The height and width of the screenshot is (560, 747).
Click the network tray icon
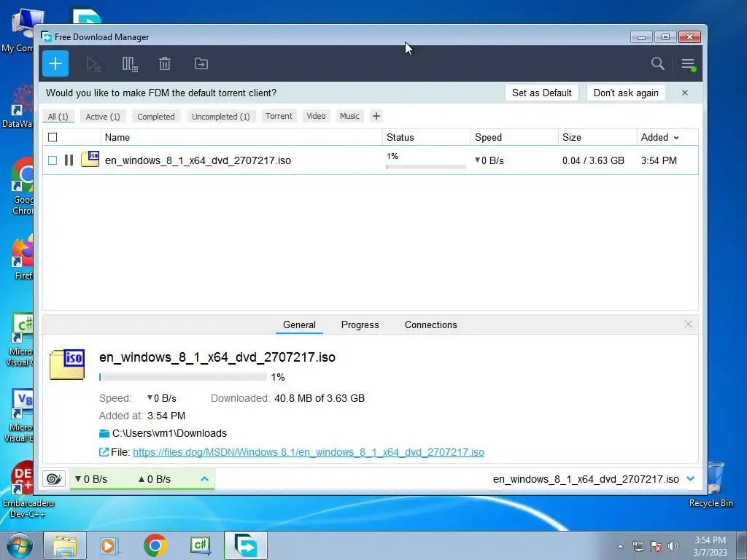pos(638,546)
